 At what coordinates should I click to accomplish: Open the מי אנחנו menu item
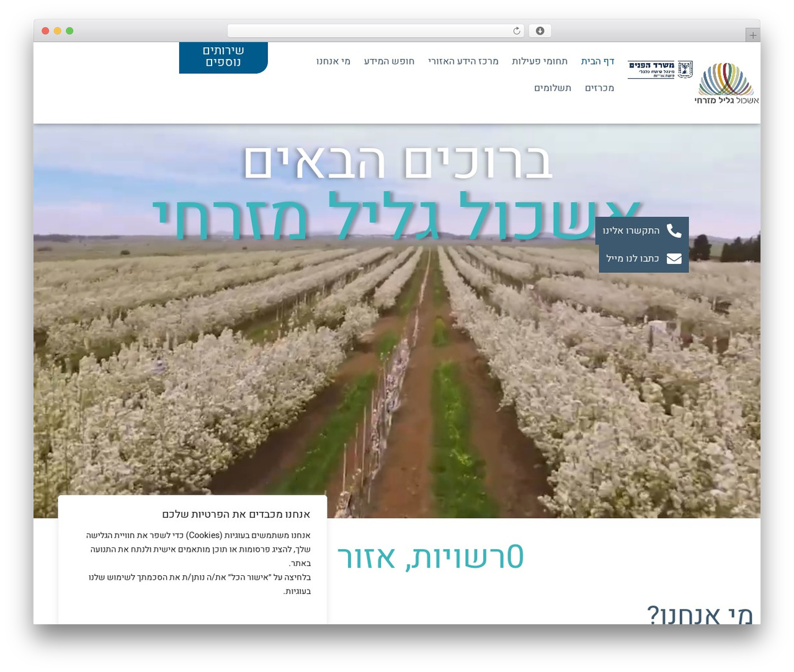click(x=333, y=61)
